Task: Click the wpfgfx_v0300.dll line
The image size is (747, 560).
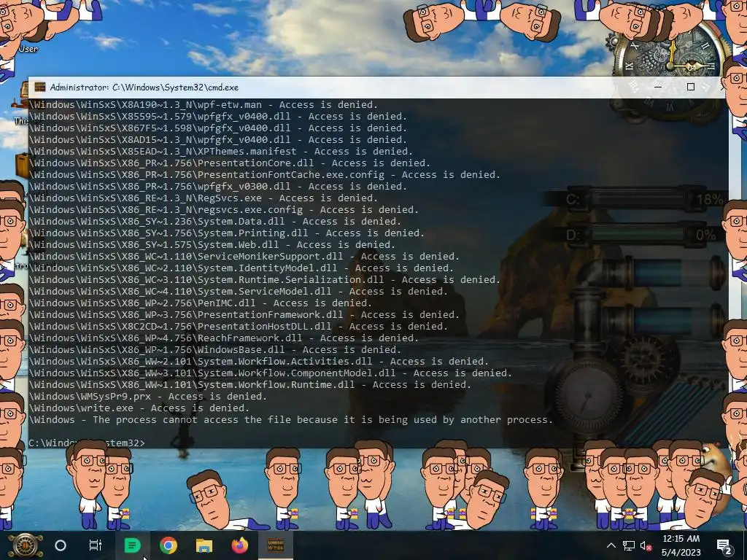Action: coord(217,186)
